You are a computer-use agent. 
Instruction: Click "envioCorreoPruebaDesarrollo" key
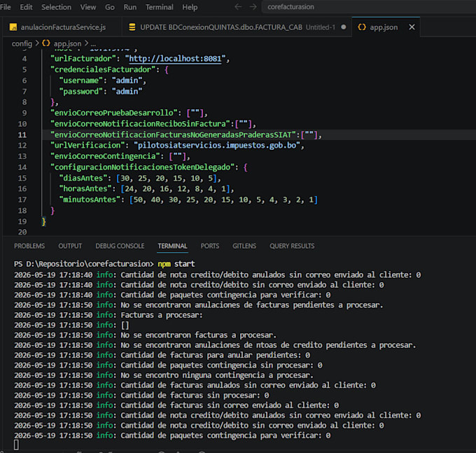click(114, 113)
